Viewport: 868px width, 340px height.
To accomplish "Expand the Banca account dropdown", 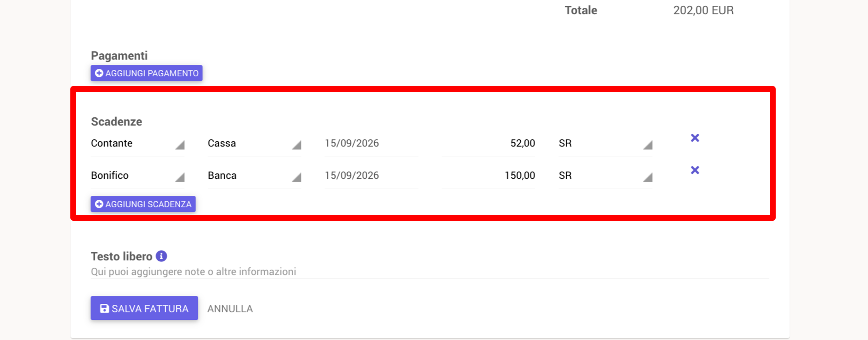I will click(x=254, y=176).
